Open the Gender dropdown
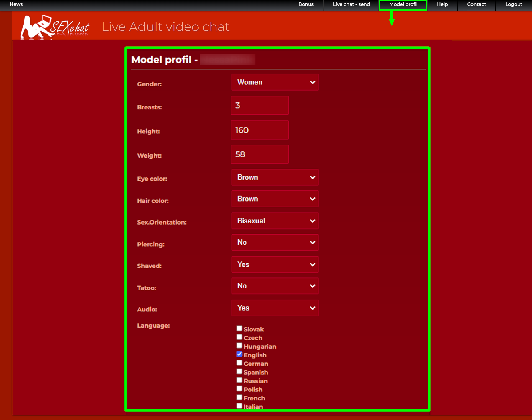This screenshot has width=532, height=420. point(275,82)
